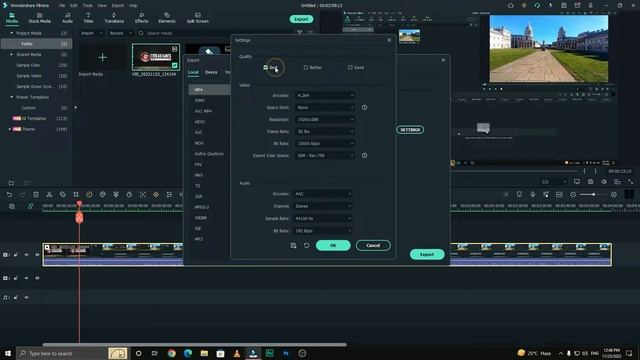
Task: Adjust the timeline zoom slider
Action: pyautogui.click(x=593, y=195)
